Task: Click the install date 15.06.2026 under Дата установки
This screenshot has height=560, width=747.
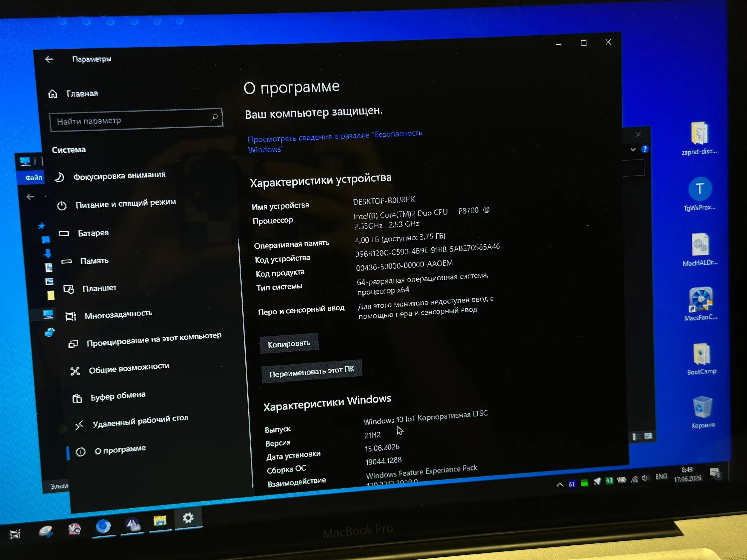Action: point(382,448)
